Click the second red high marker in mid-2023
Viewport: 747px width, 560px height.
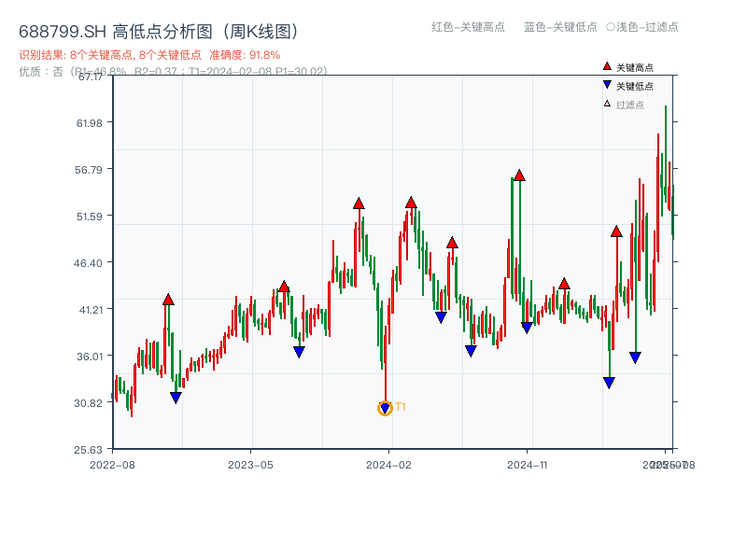(284, 287)
